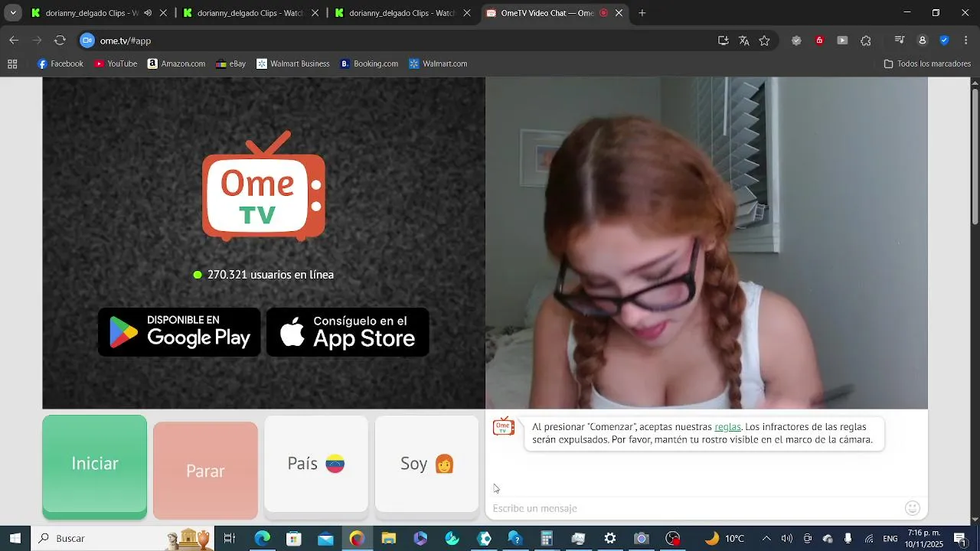980x551 pixels.
Task: Open the apps grid in bookmarks bar
Action: click(x=12, y=64)
